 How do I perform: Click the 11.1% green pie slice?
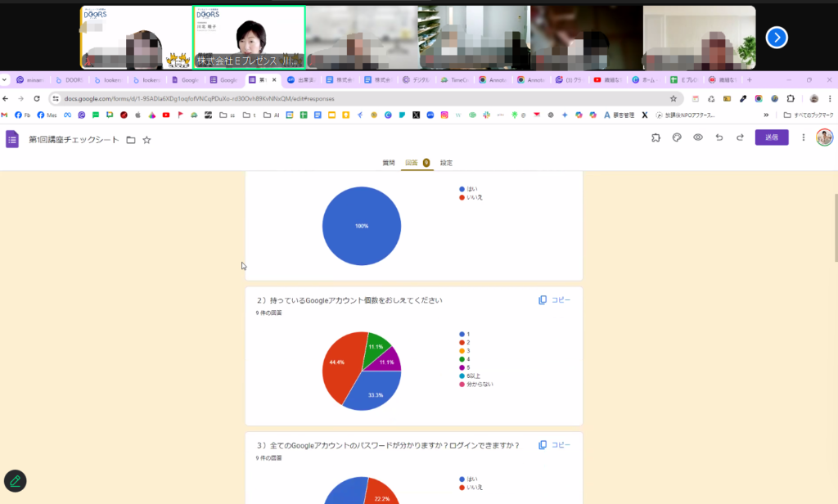(376, 348)
